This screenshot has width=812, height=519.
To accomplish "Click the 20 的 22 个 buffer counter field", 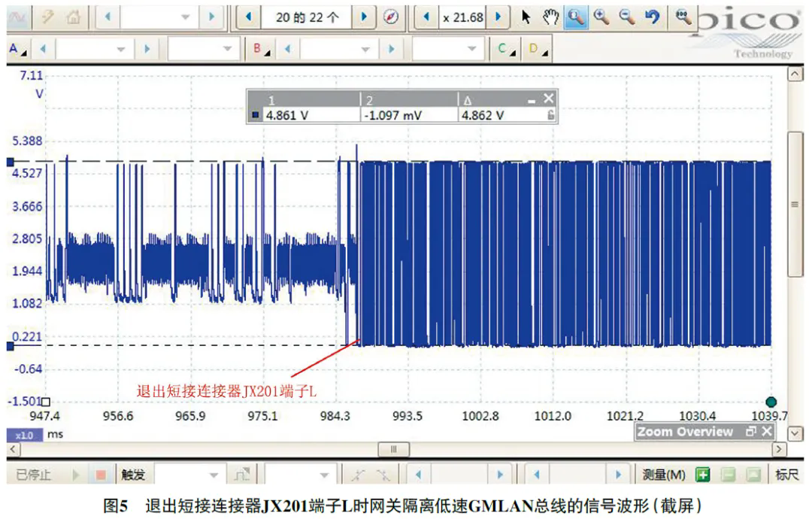I will [307, 17].
